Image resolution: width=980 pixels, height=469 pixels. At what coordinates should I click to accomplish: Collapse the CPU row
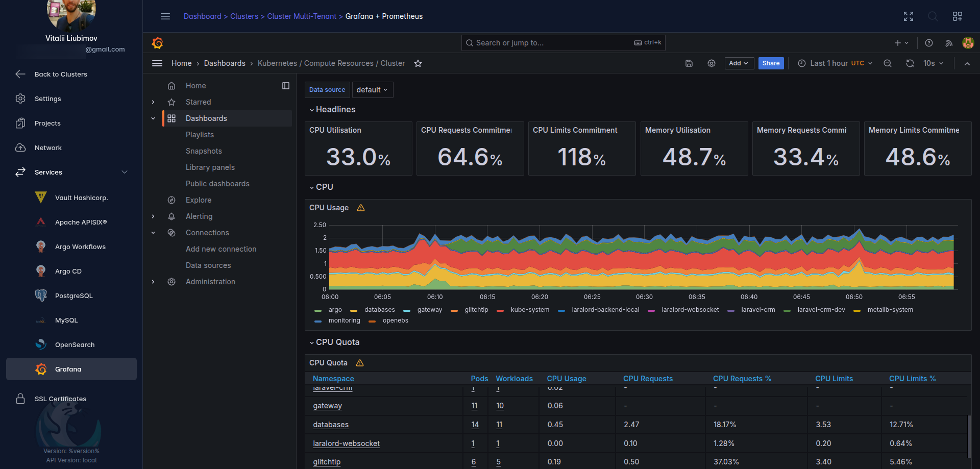coord(321,187)
